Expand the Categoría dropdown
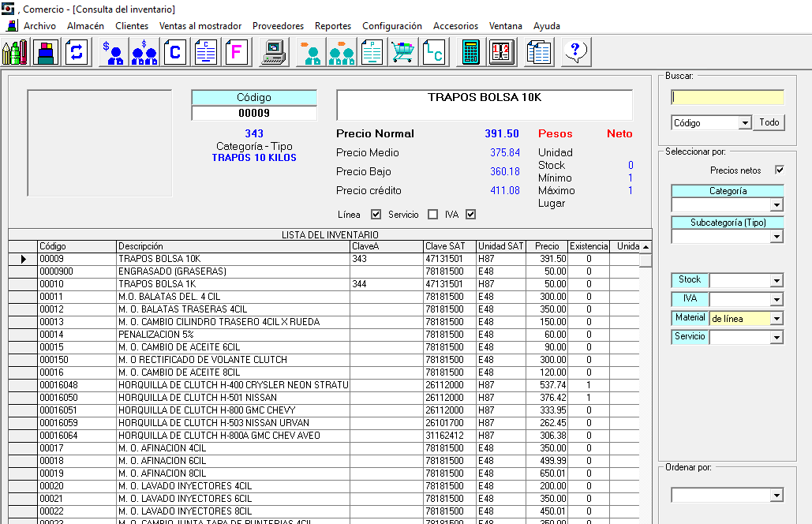The image size is (812, 524). point(776,205)
